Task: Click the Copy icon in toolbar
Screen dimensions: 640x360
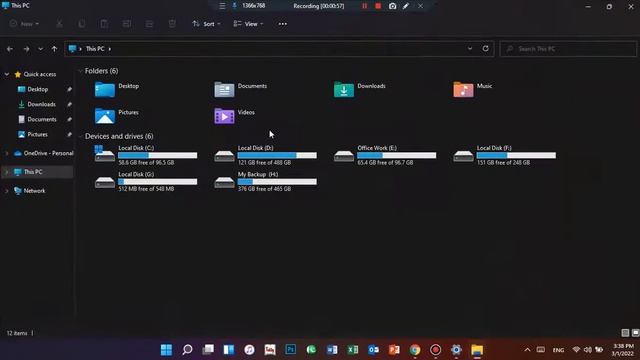Action: [x=82, y=24]
